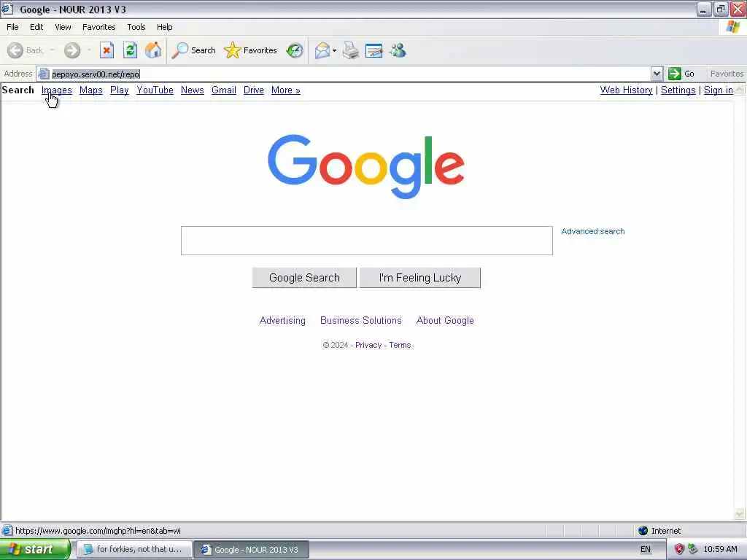The image size is (747, 560).
Task: Click the Refresh page icon
Action: pos(130,50)
